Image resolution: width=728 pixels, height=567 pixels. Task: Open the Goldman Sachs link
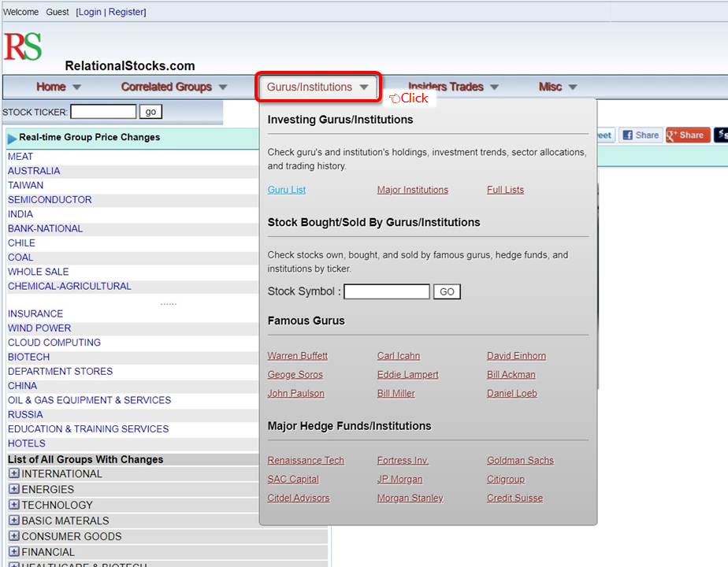pos(520,460)
